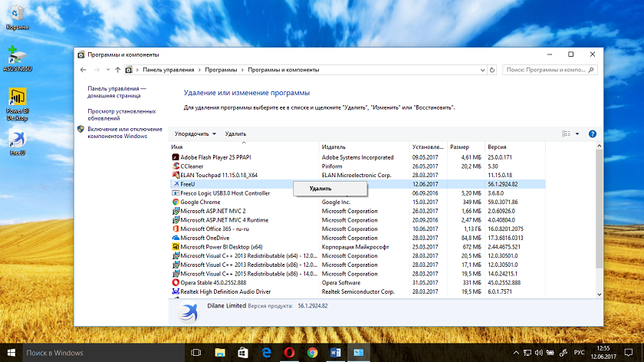Open the FreeU desktop shortcut
Image resolution: width=644 pixels, height=362 pixels.
tap(17, 143)
